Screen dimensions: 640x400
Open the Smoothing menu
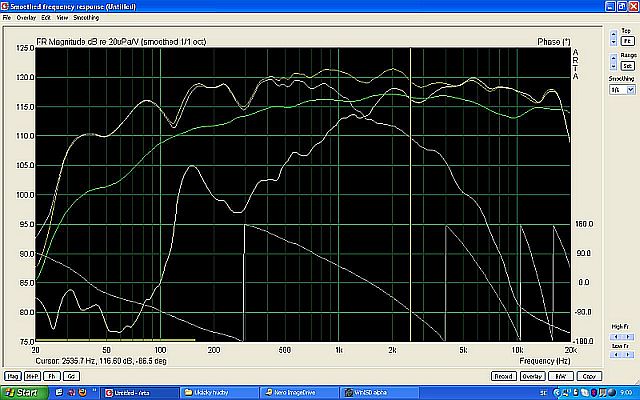point(86,18)
